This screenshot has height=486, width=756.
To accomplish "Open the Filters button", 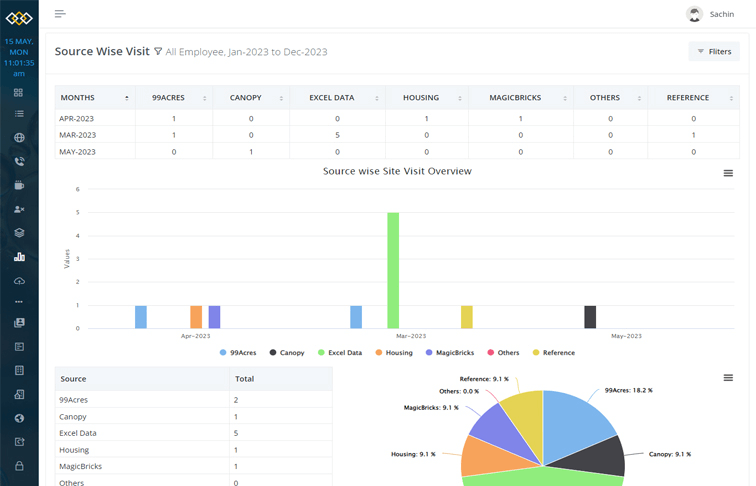I will pyautogui.click(x=714, y=51).
